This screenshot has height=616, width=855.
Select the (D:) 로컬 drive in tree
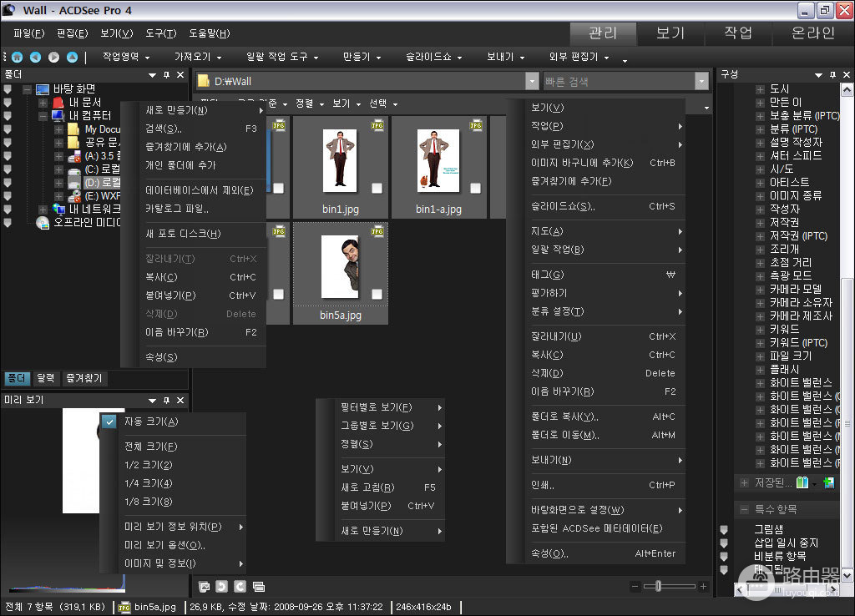pyautogui.click(x=103, y=183)
